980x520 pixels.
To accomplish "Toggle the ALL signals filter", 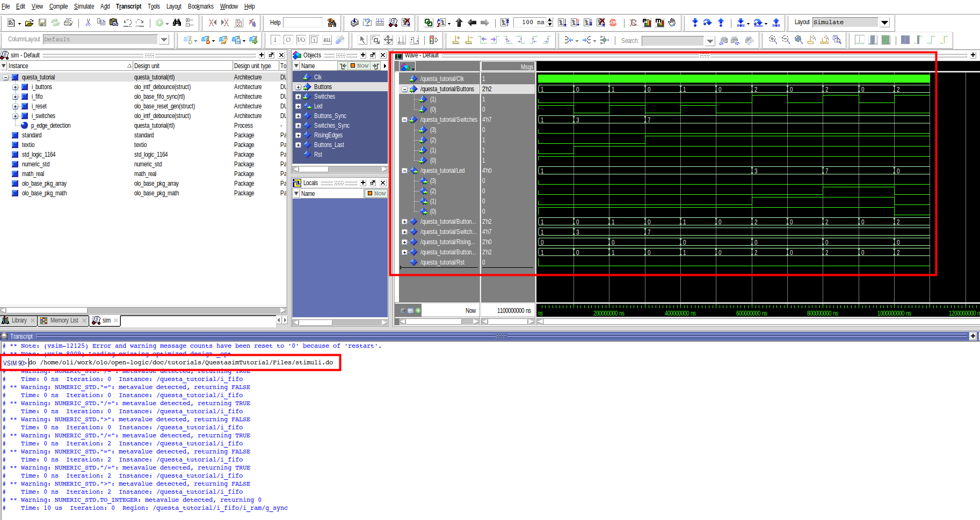I will click(327, 40).
